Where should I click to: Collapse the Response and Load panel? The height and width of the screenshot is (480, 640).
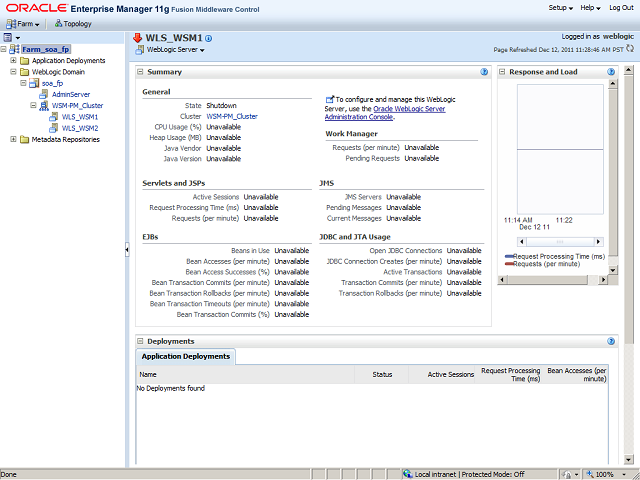503,72
